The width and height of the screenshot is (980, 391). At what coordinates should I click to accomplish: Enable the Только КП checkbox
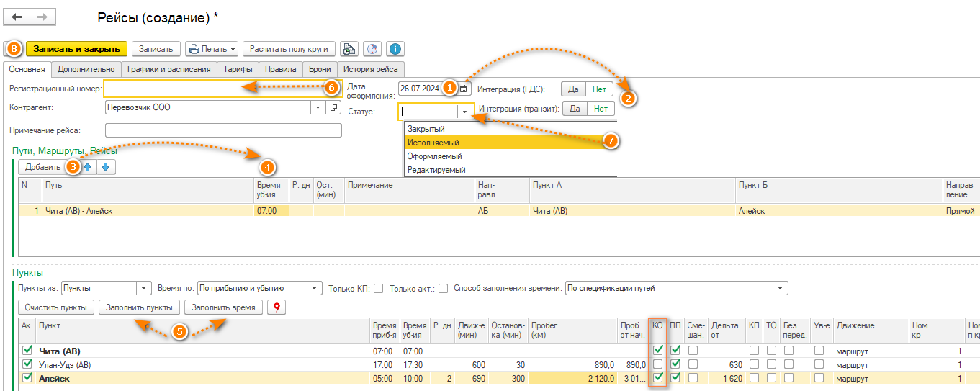tap(378, 288)
